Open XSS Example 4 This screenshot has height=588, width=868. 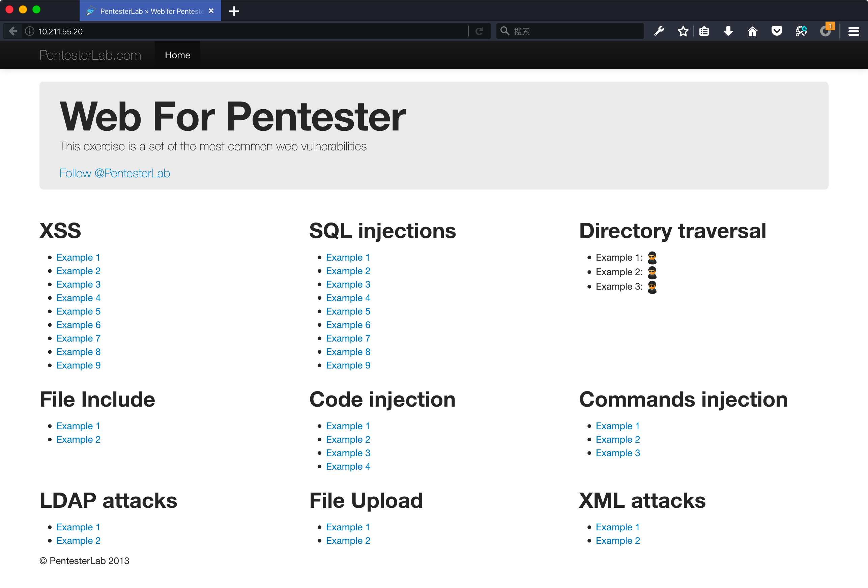tap(79, 298)
